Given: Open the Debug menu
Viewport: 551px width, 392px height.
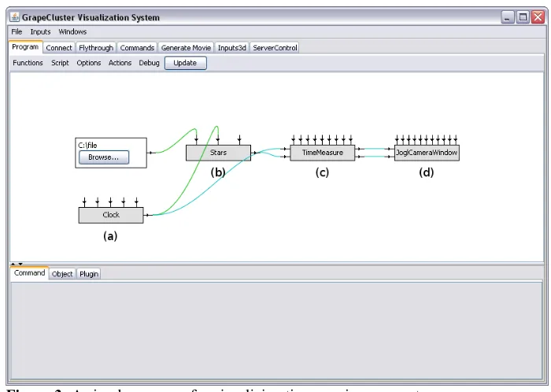Looking at the screenshot, I should (x=149, y=63).
